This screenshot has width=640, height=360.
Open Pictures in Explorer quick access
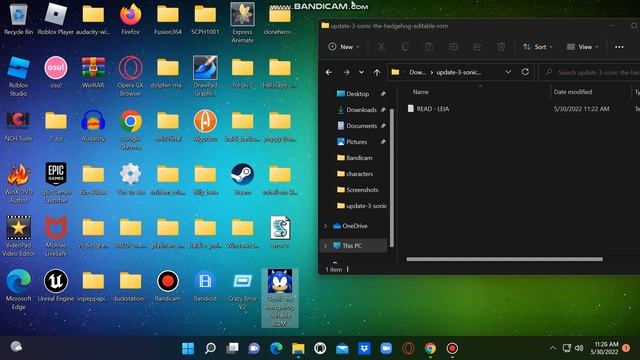point(356,142)
